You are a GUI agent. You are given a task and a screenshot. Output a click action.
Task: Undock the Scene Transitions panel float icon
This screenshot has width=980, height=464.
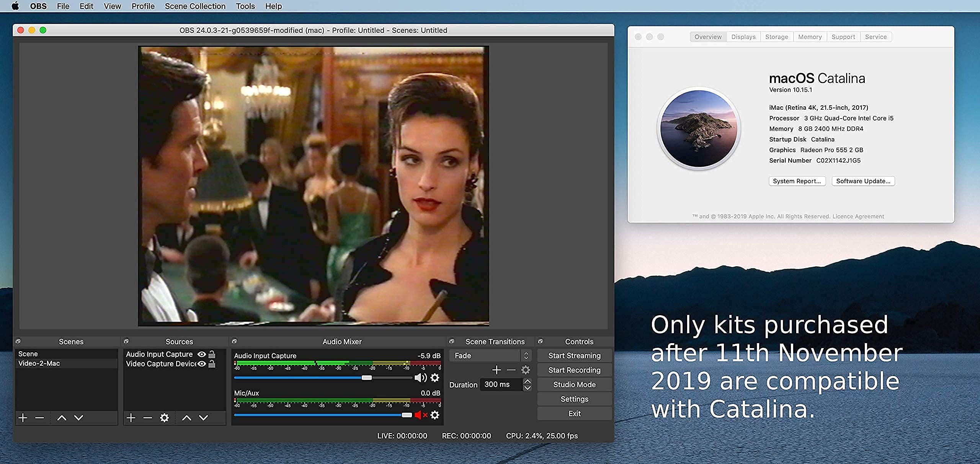[x=452, y=341]
